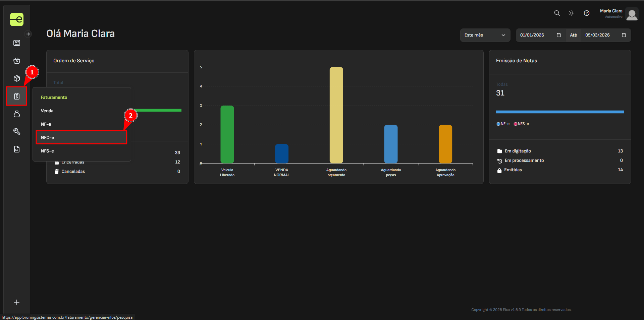This screenshot has height=320, width=644.
Task: Open the shopping basket sidebar icon
Action: 17,61
